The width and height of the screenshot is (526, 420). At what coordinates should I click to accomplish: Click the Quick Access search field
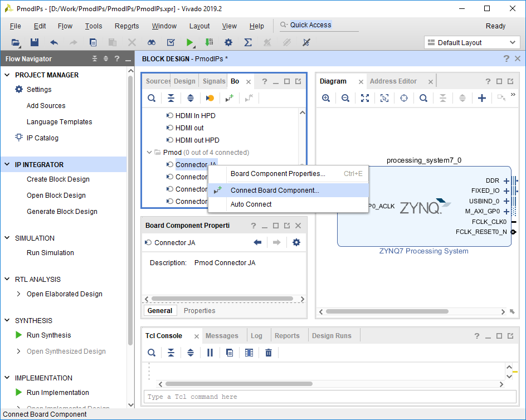[319, 25]
